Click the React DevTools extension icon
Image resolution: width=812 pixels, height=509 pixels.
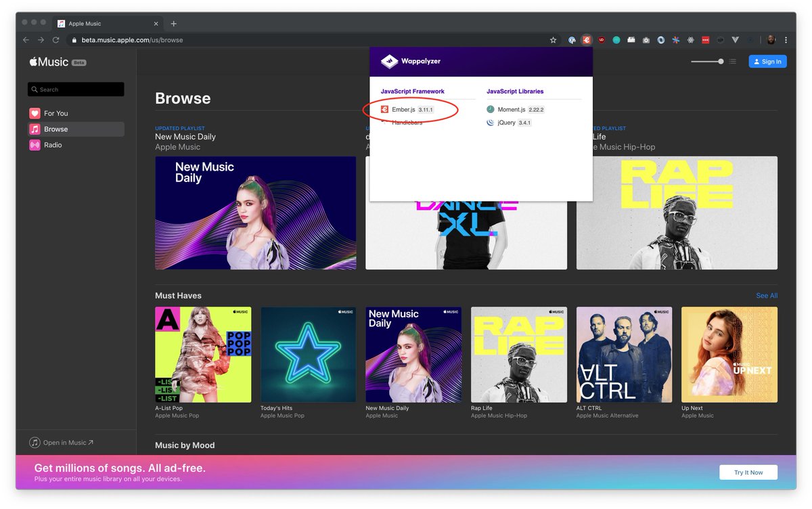click(690, 40)
